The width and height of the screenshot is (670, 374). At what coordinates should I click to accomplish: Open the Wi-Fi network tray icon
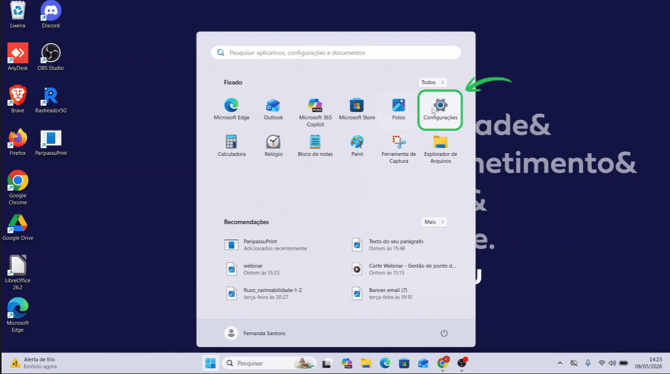pos(602,363)
